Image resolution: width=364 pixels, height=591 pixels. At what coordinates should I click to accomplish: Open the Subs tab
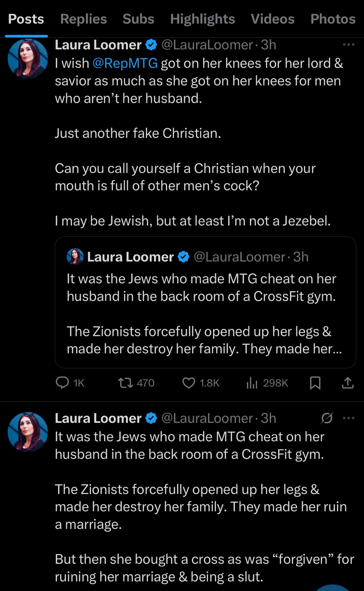[138, 19]
